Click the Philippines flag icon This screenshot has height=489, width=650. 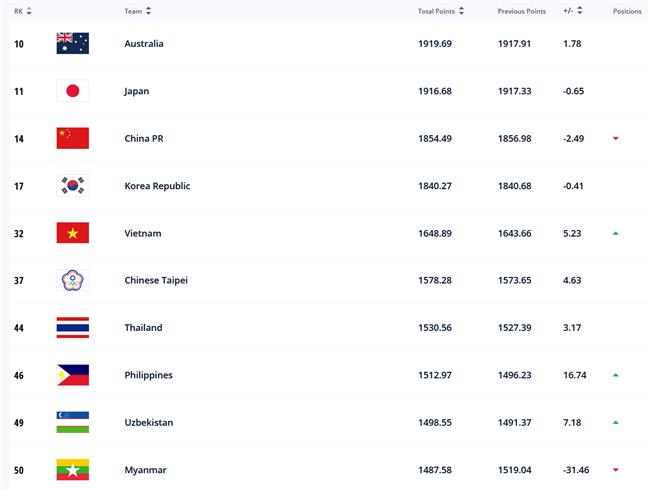click(x=72, y=375)
